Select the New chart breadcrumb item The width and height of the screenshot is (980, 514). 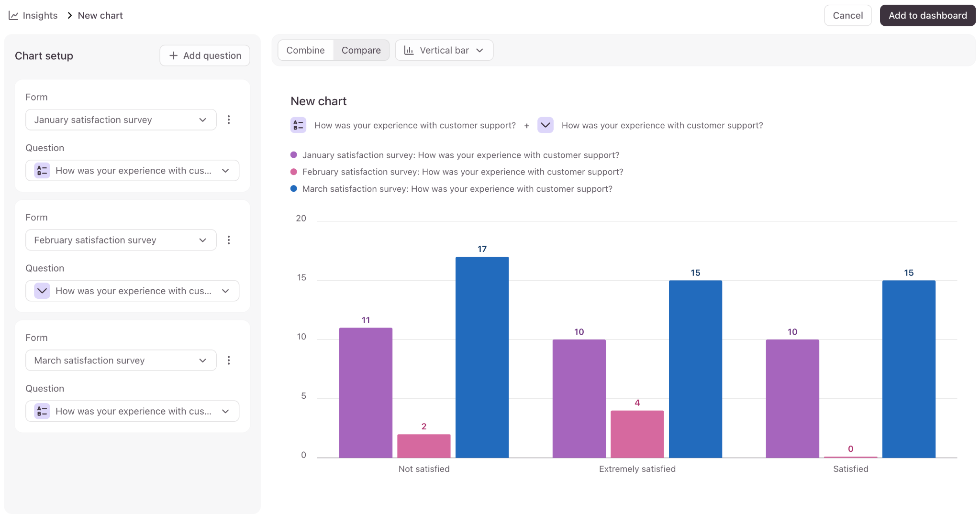coord(100,16)
